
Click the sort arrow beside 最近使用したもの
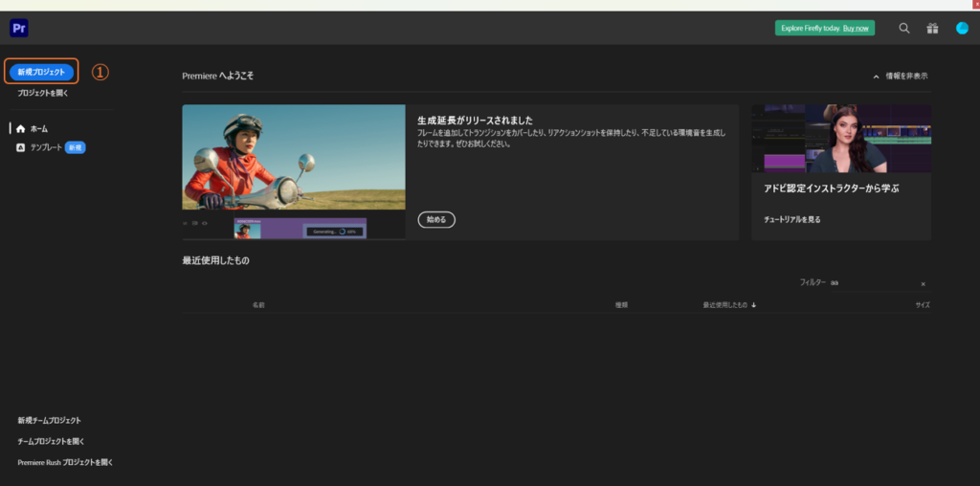pyautogui.click(x=754, y=305)
